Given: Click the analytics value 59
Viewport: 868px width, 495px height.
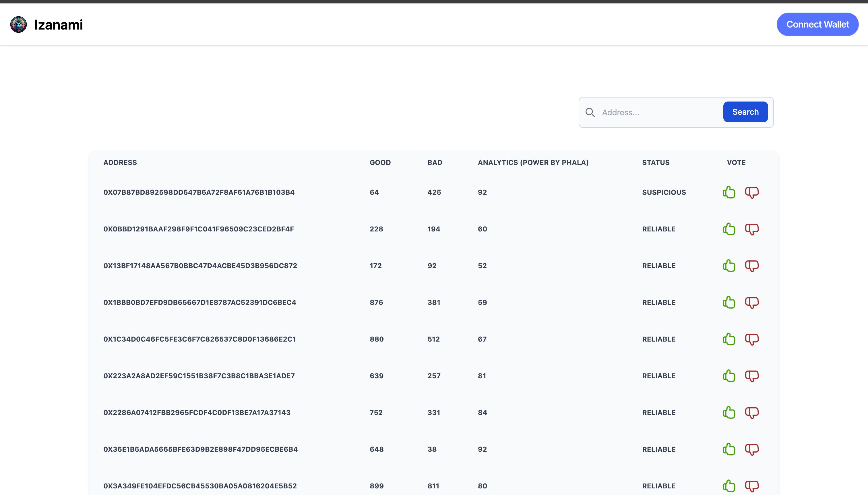Looking at the screenshot, I should point(483,303).
